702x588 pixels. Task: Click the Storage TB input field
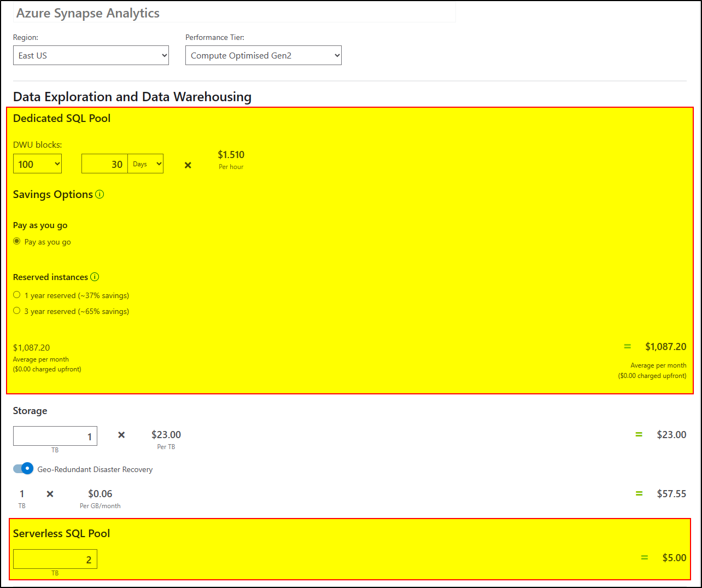55,436
